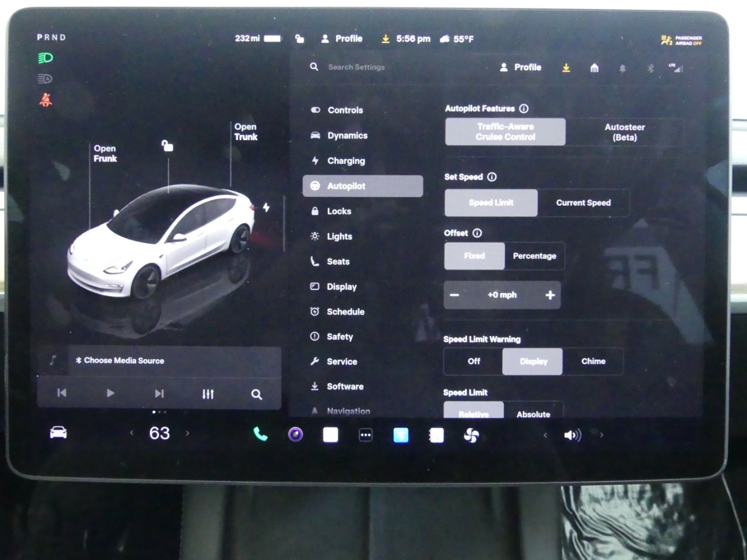This screenshot has height=560, width=747.
Task: Tap Open Frunk
Action: (105, 153)
